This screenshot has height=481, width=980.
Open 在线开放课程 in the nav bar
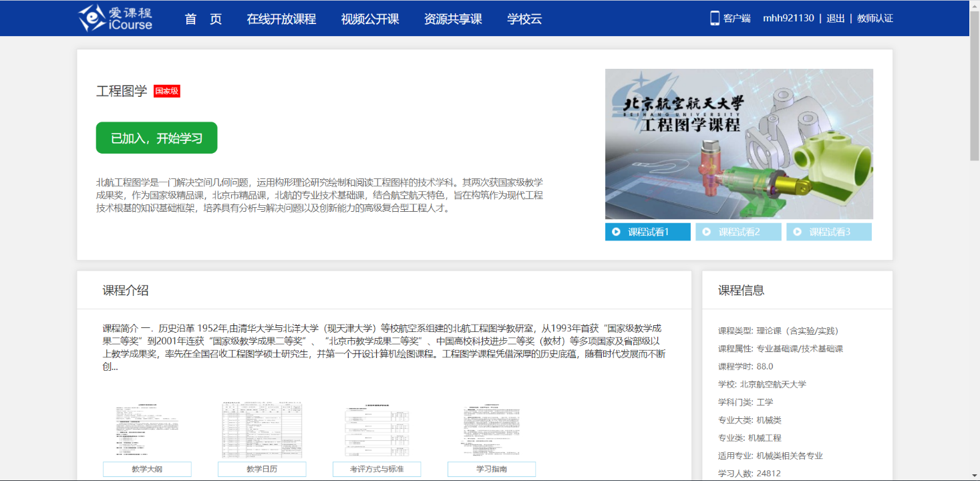[x=281, y=19]
